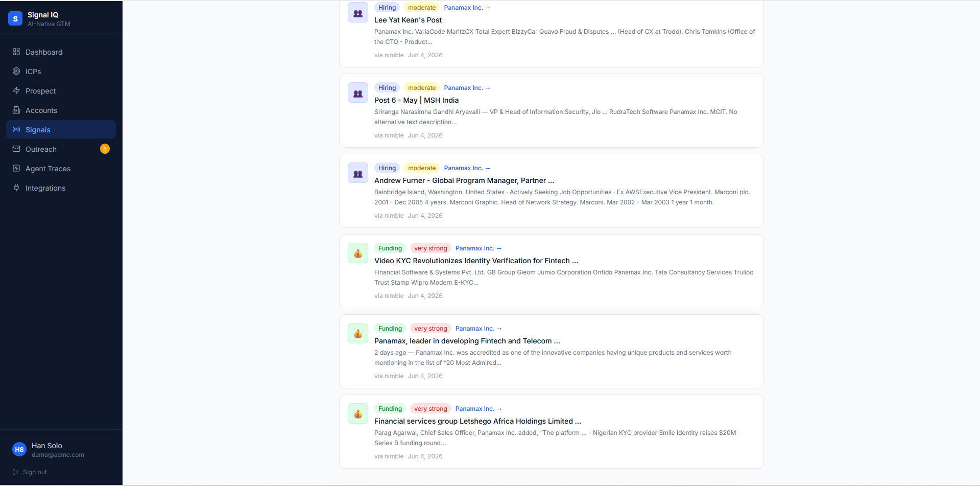980x486 pixels.
Task: Open Panamax Inc. link on Lee Yat Kean's Post
Action: click(x=467, y=8)
